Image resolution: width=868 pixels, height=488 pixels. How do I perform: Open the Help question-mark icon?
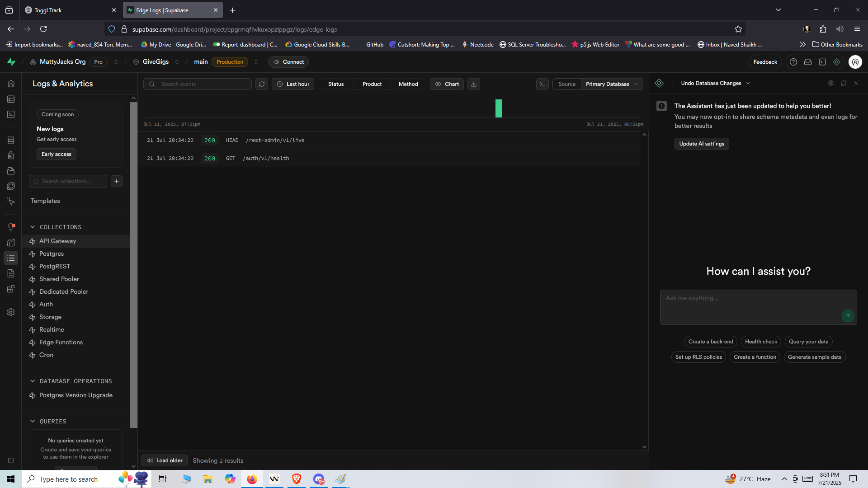tap(793, 62)
